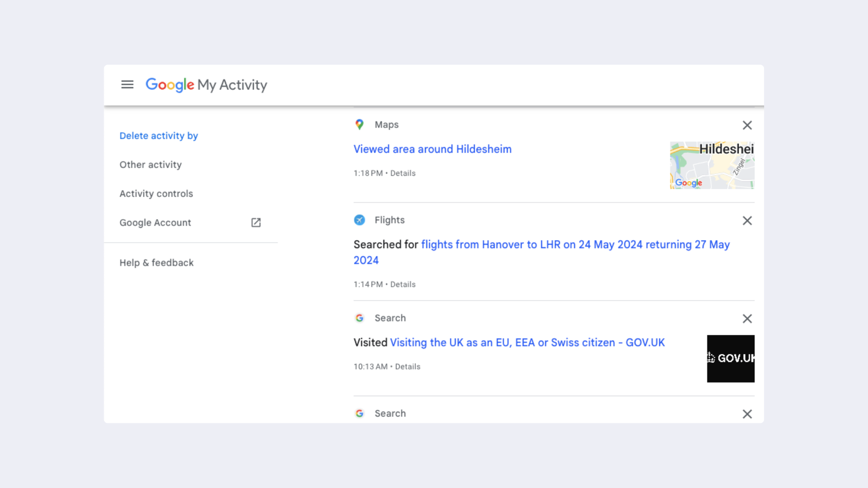
Task: Open Other activity
Action: click(x=150, y=165)
